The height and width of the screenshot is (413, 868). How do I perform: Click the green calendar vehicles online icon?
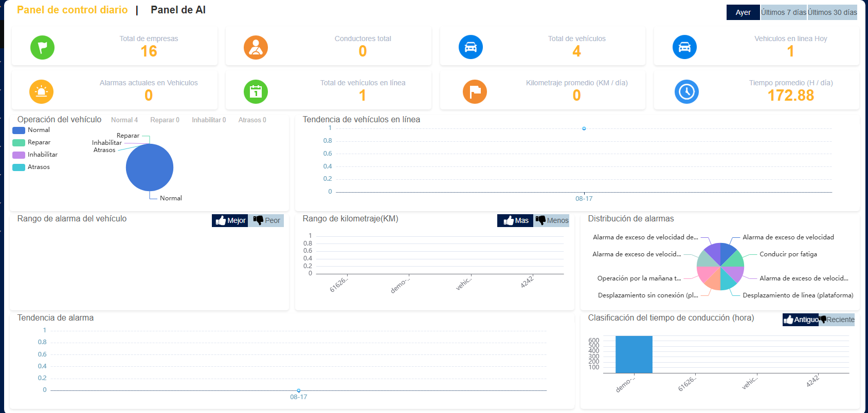click(256, 92)
